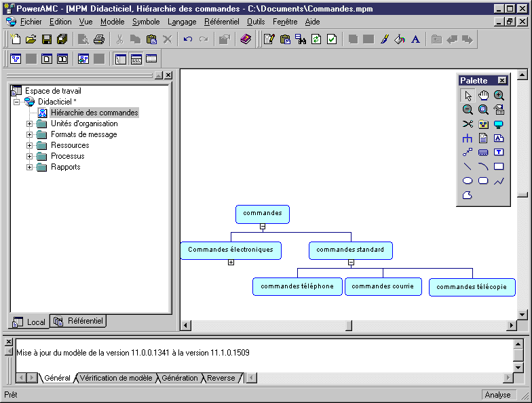532x403 pixels.
Task: Click the Save diskette icon
Action: pos(47,39)
